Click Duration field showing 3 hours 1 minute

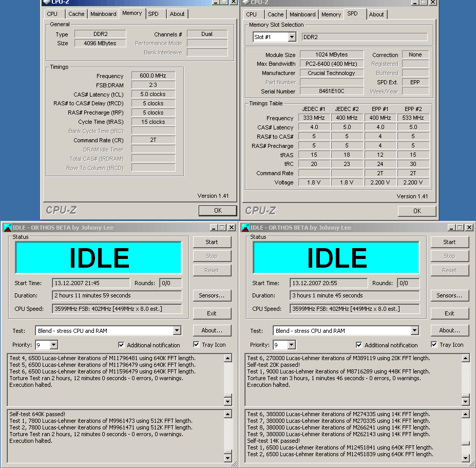point(355,295)
